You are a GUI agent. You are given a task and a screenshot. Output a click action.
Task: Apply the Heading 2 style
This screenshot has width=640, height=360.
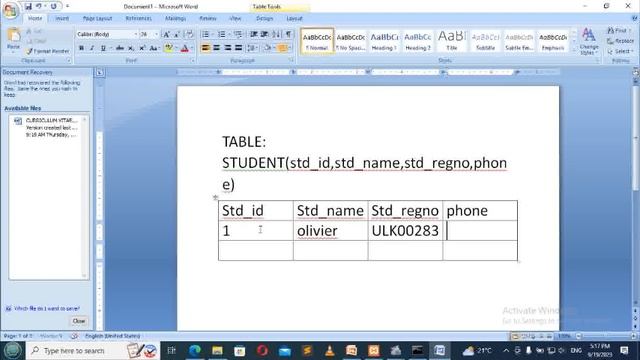[418, 41]
